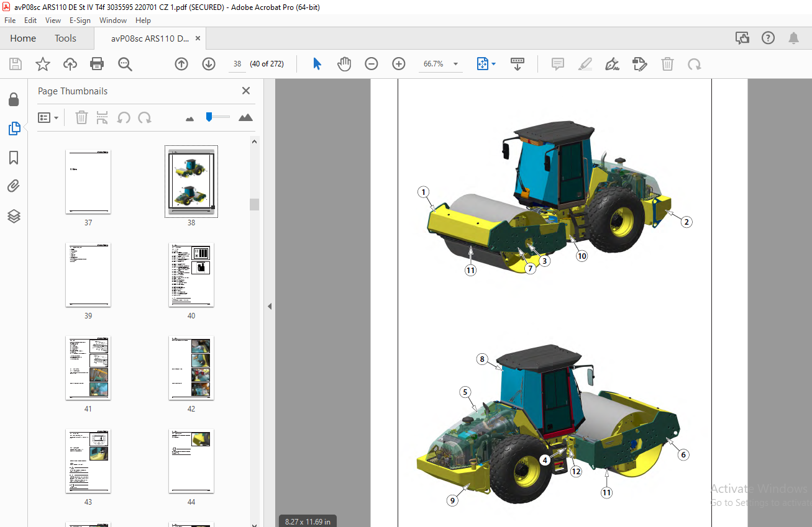Click the fit page view icon

[483, 64]
